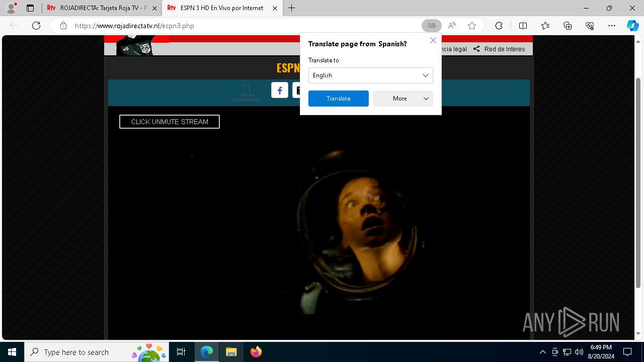This screenshot has height=362, width=644.
Task: Open Firefox from taskbar
Action: tap(256, 352)
